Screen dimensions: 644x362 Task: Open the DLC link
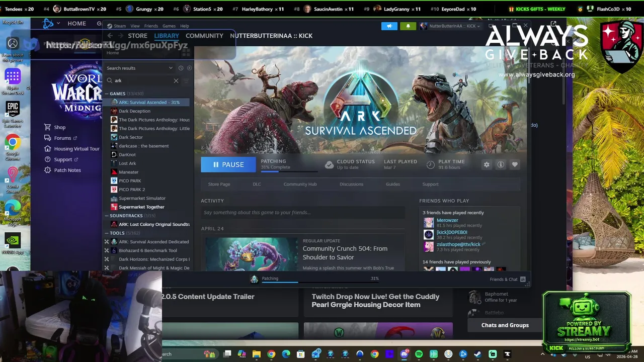point(257,184)
